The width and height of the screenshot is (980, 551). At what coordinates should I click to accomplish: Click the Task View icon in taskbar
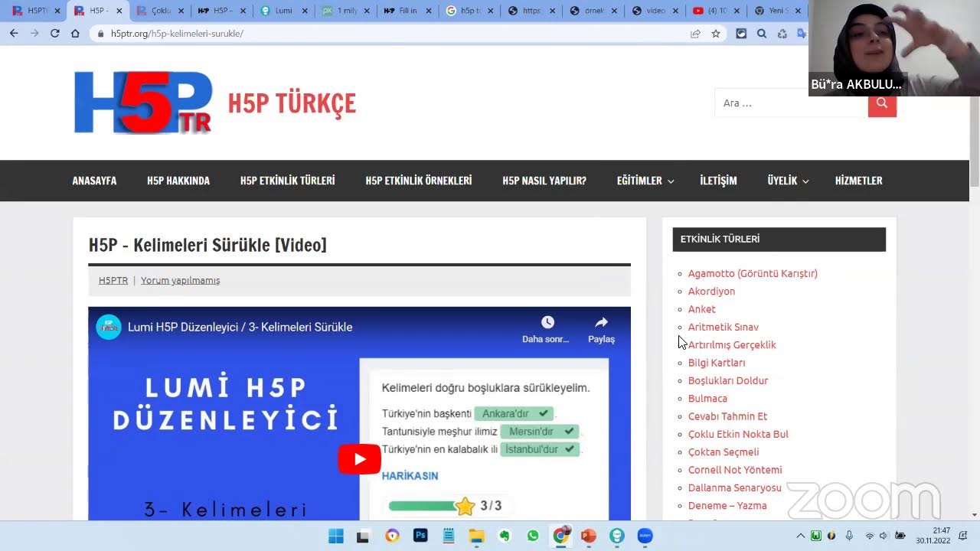(363, 536)
